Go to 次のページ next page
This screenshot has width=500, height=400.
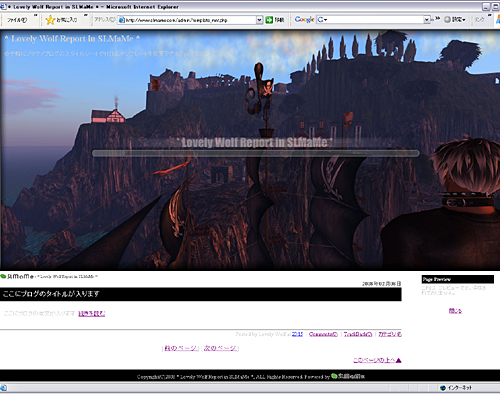220,348
